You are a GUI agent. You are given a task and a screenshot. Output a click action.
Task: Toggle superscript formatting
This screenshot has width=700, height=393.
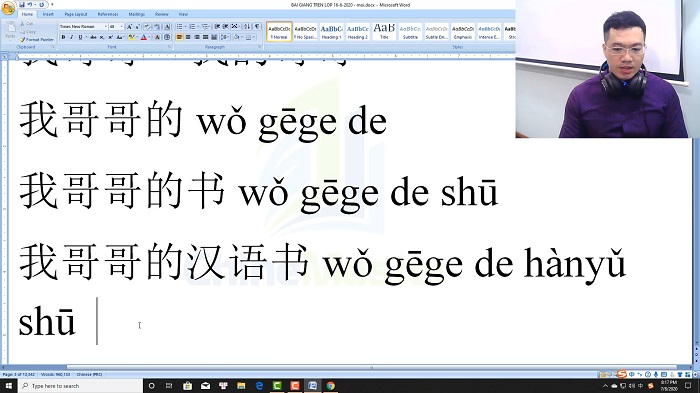(x=111, y=37)
